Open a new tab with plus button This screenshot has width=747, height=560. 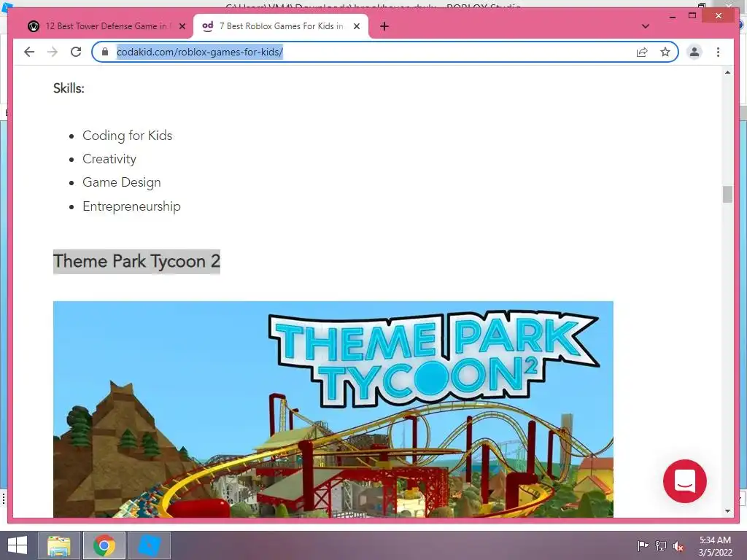tap(384, 26)
